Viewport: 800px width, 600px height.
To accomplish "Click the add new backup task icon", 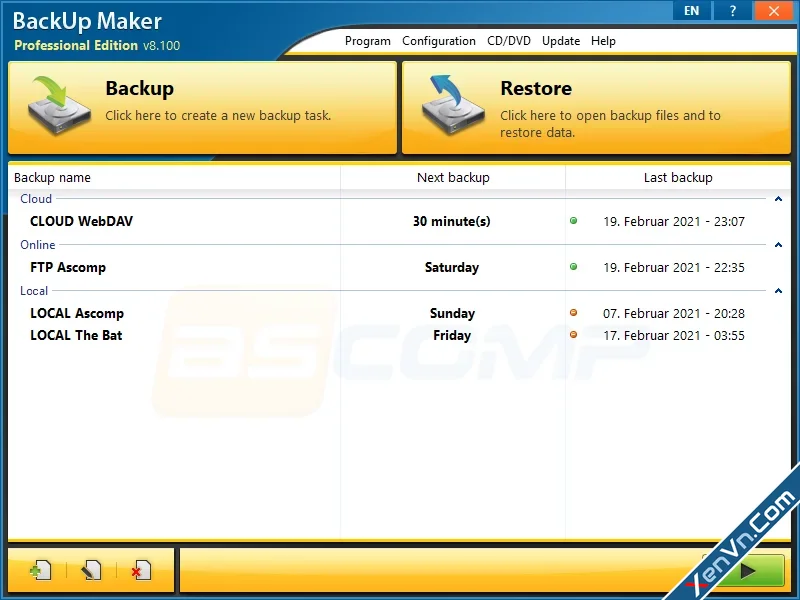I will (41, 570).
